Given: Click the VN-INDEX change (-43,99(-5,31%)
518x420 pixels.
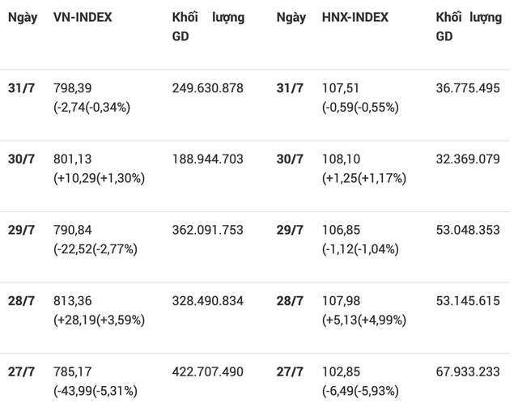Looking at the screenshot, I should pyautogui.click(x=96, y=391).
